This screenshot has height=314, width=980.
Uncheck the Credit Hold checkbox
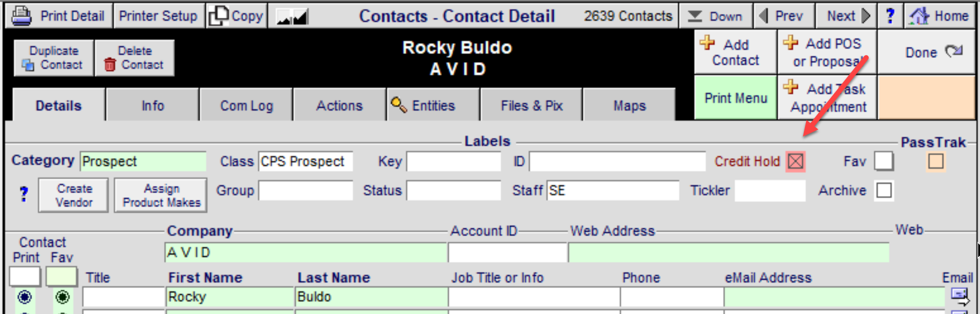[x=795, y=161]
